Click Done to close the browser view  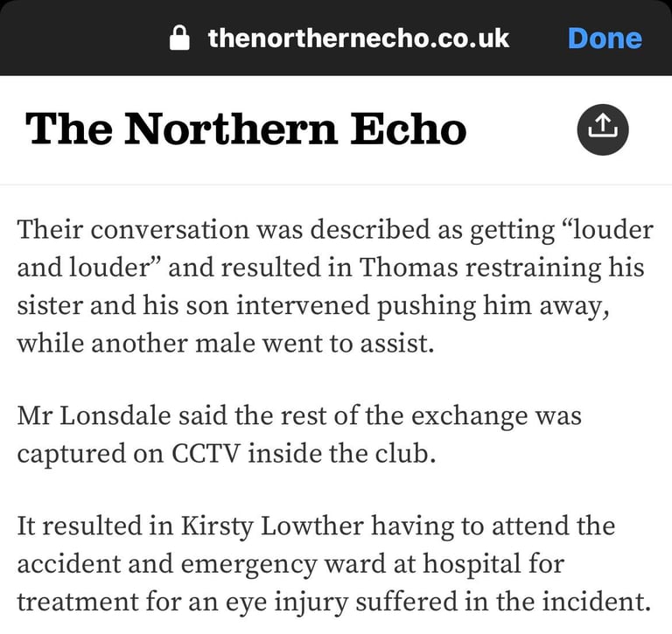605,38
